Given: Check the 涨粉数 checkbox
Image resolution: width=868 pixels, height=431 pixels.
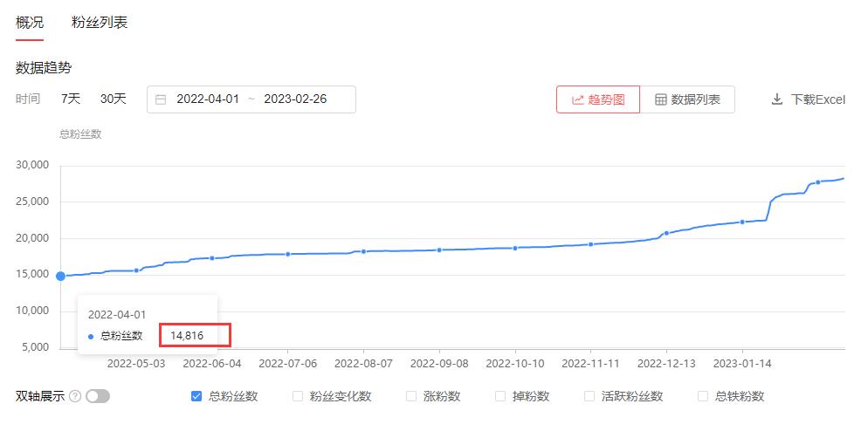Looking at the screenshot, I should pyautogui.click(x=411, y=396).
